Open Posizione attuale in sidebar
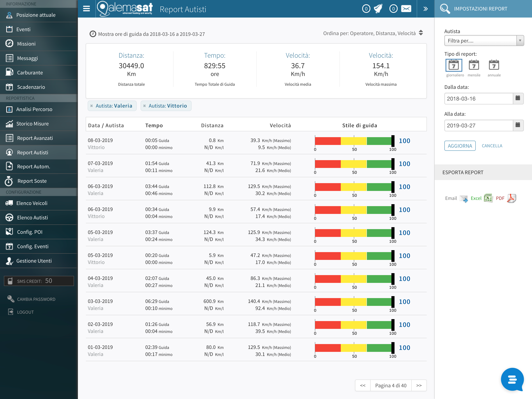532x399 pixels. [39, 15]
